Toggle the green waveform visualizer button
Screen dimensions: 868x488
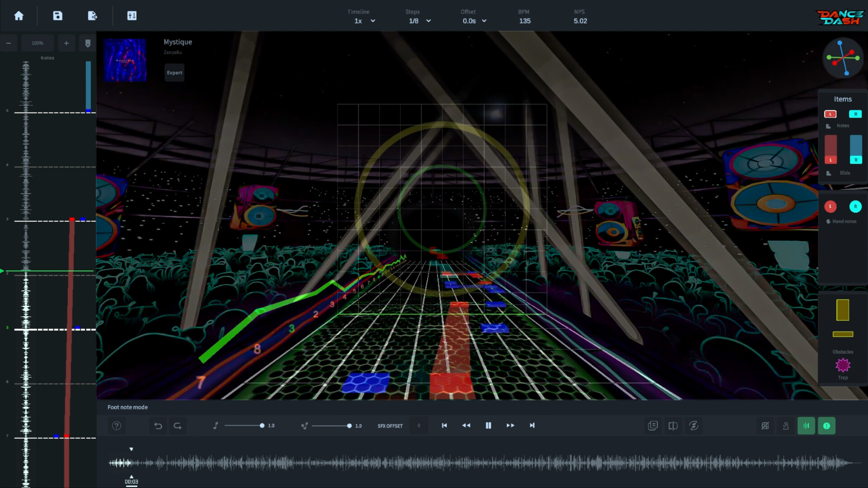(x=807, y=425)
